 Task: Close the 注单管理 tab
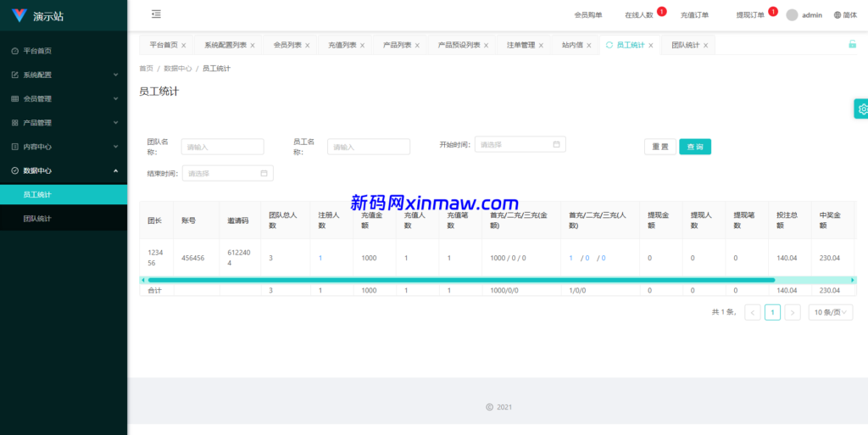541,46
